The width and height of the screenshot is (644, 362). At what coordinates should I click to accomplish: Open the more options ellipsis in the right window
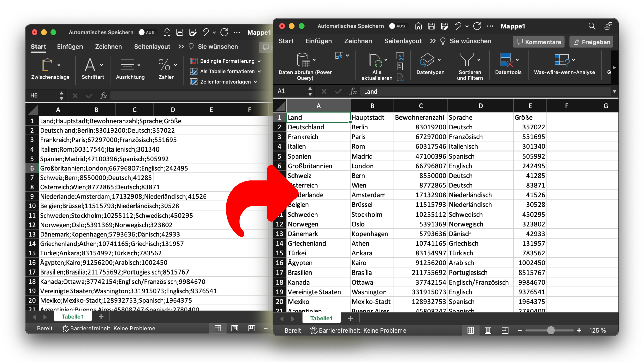[490, 26]
